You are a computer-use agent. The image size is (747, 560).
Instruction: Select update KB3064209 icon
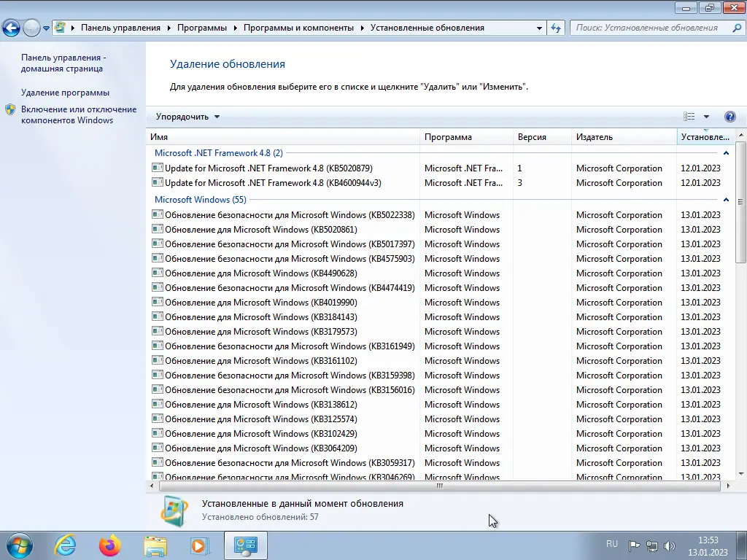coord(158,448)
